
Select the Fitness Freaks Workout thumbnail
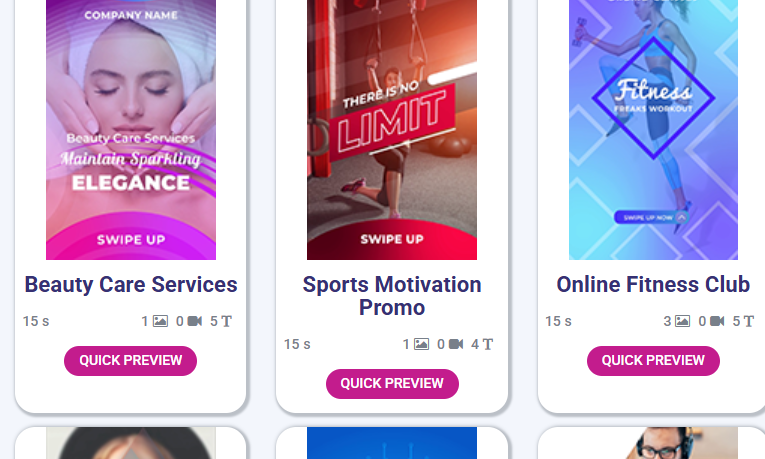point(653,130)
